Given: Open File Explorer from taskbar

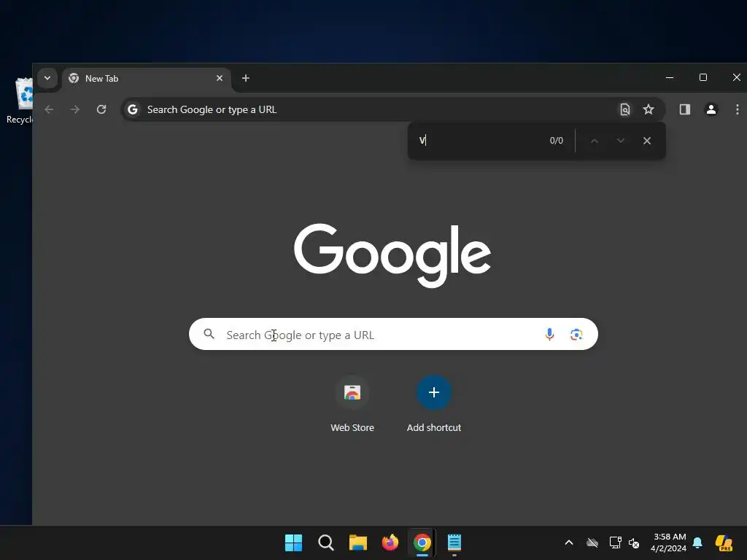Looking at the screenshot, I should click(357, 542).
